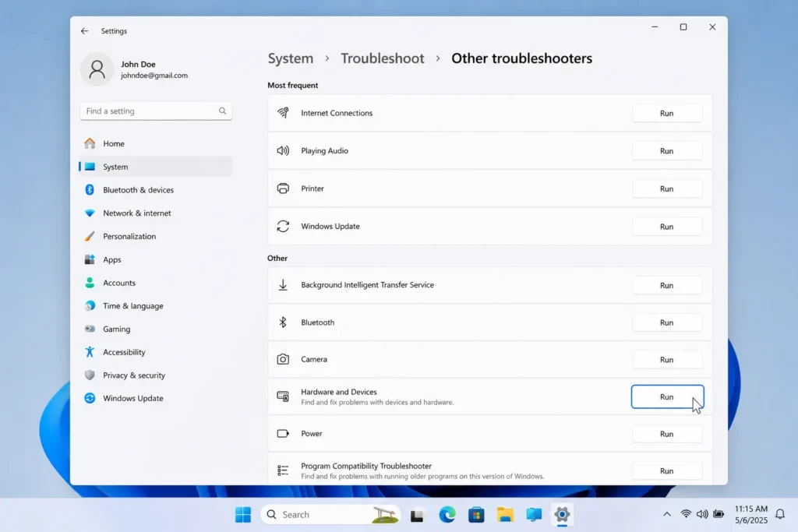Open the blue desktop app in the taskbar
This screenshot has height=532, width=798.
[534, 515]
